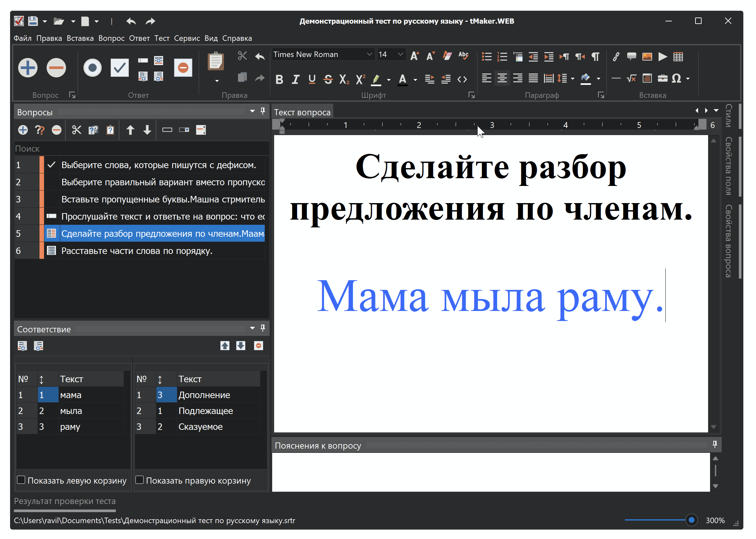756x539 pixels.
Task: Click the Дополнение cell in right table
Action: (218, 395)
